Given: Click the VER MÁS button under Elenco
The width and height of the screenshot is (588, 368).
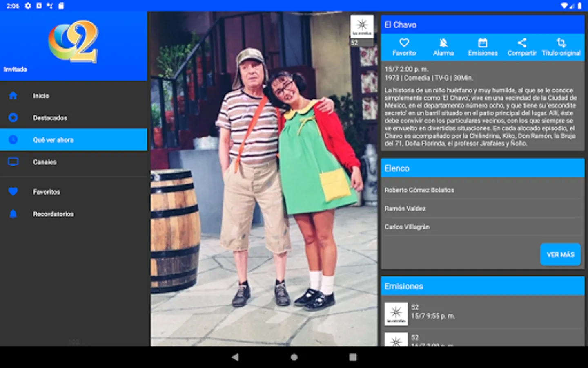Looking at the screenshot, I should [x=560, y=254].
